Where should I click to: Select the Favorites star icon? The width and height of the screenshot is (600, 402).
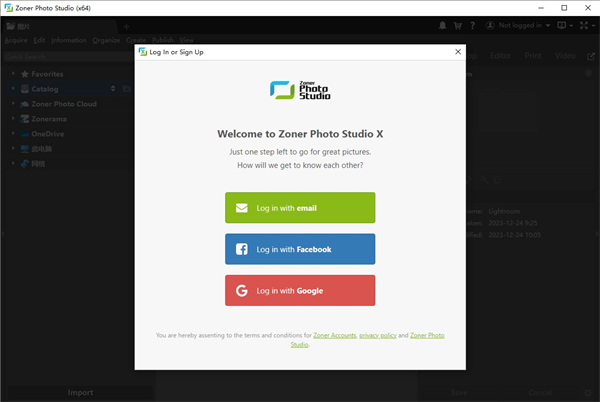point(24,74)
